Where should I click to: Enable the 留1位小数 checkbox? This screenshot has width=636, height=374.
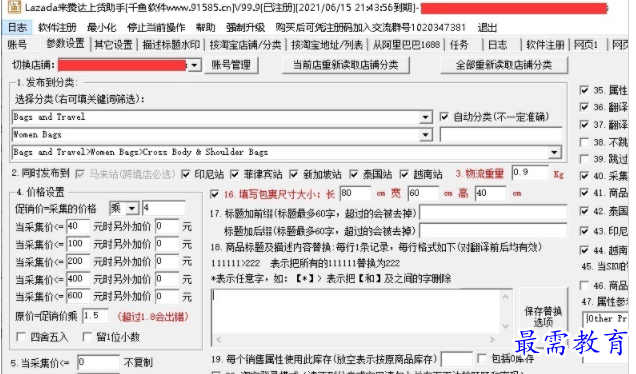click(87, 337)
